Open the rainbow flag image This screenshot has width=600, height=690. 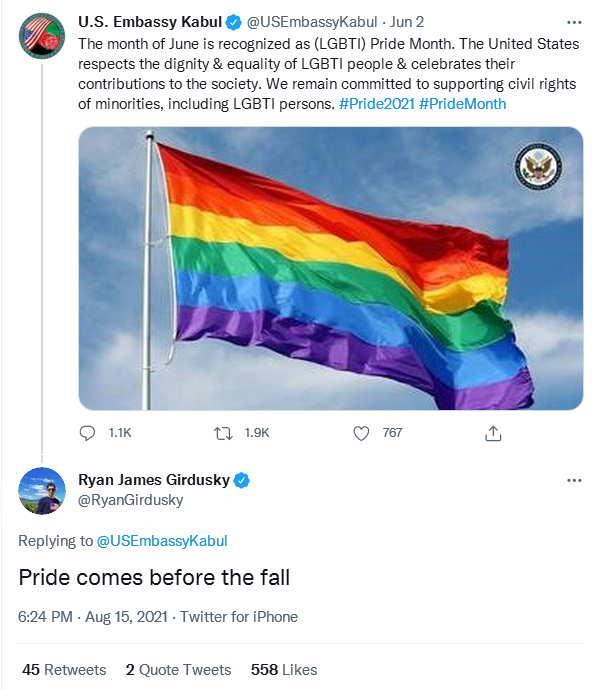[330, 268]
